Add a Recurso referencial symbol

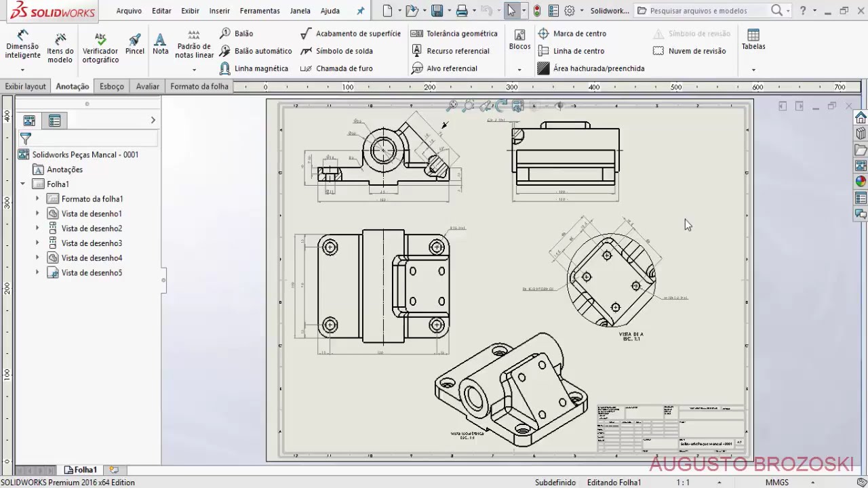tap(450, 51)
